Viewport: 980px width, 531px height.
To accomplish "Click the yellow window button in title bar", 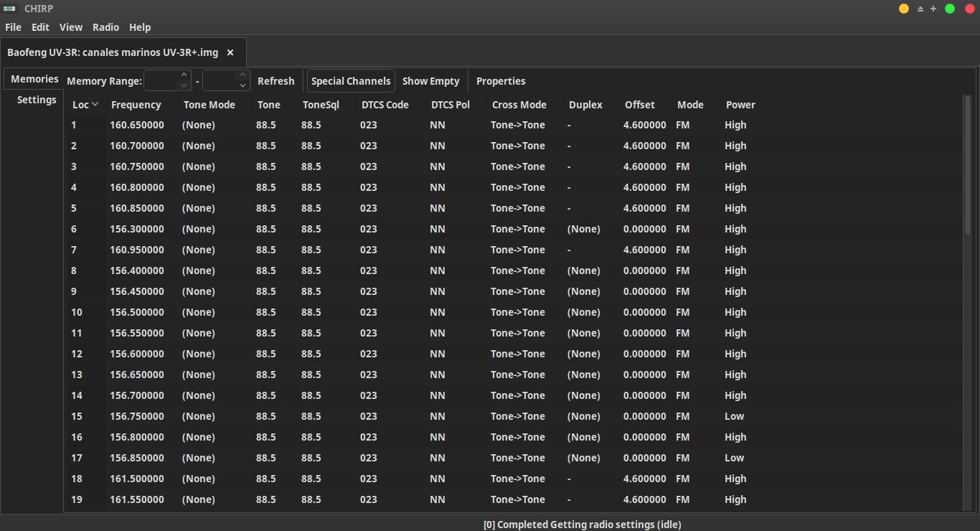I will click(x=904, y=9).
